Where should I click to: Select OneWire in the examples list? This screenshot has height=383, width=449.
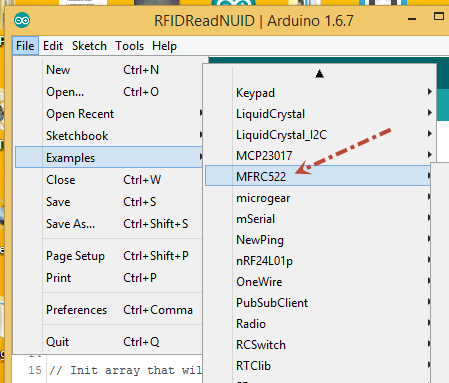tap(318, 282)
